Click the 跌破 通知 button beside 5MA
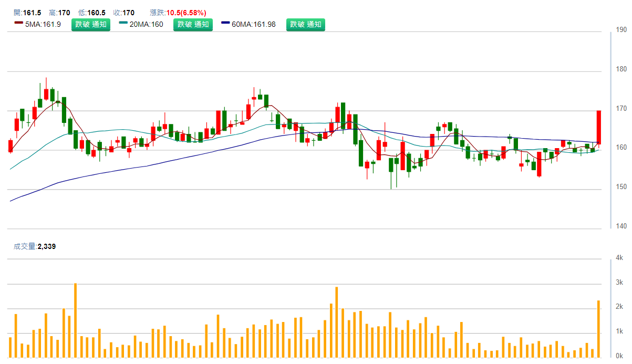The width and height of the screenshot is (632, 364). 91,24
